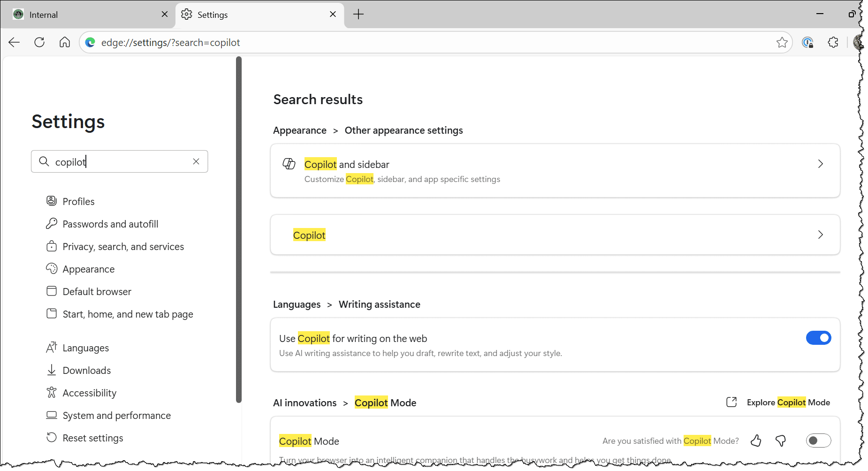Click the thumbs up feedback icon
This screenshot has height=471, width=868.
tap(755, 441)
